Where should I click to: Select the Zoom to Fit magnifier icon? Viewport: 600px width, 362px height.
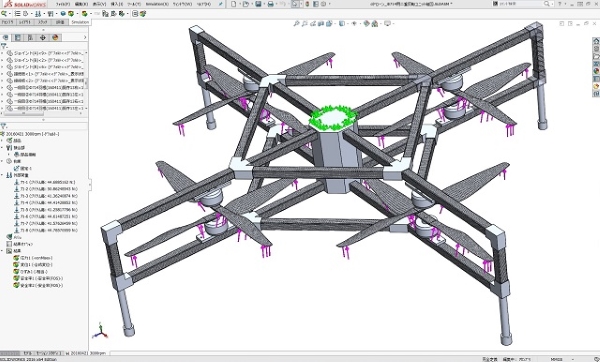pyautogui.click(x=296, y=24)
